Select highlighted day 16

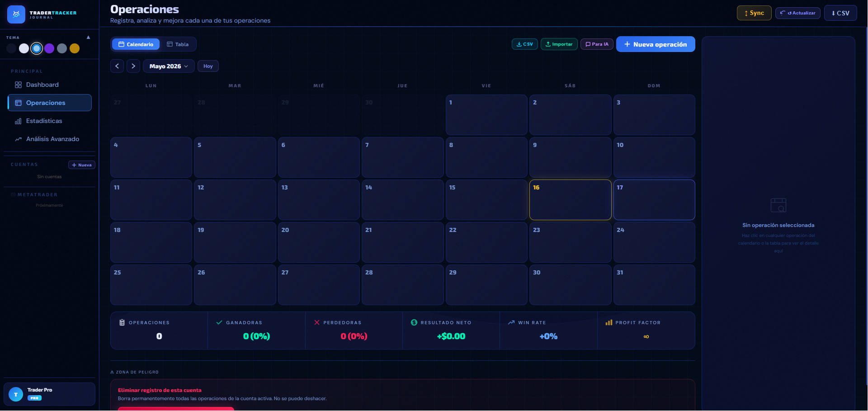tap(571, 200)
